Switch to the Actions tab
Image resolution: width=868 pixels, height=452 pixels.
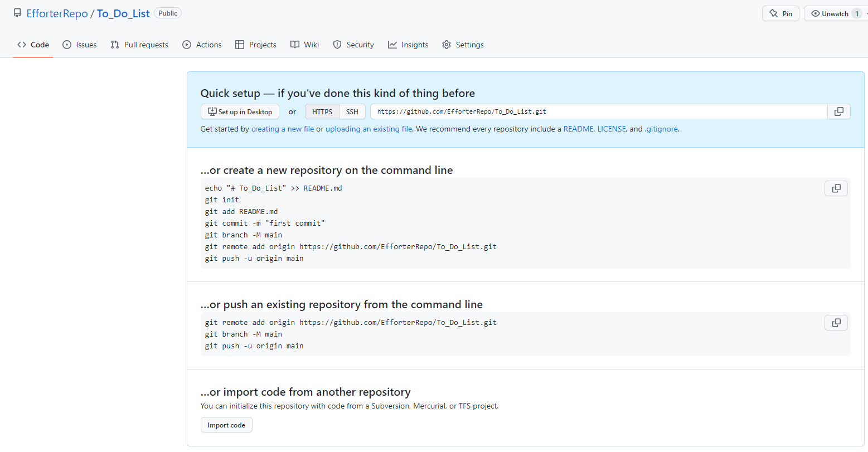[x=202, y=45]
